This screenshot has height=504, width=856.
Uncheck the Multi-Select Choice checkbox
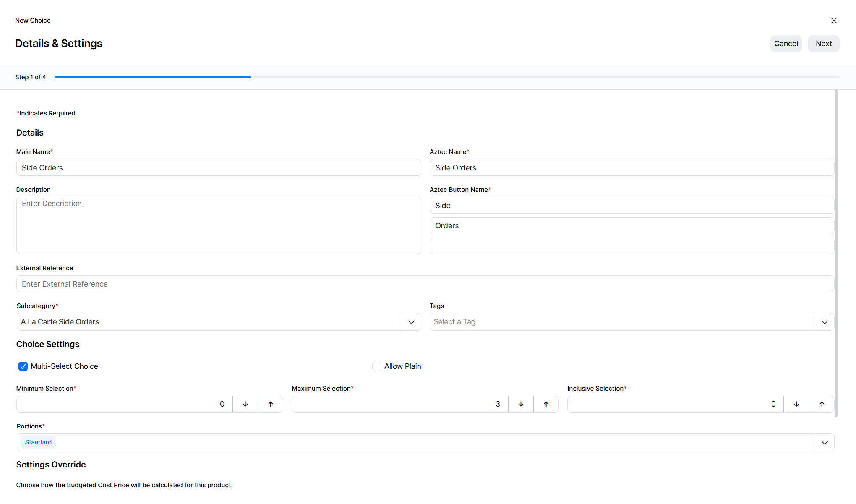(23, 366)
